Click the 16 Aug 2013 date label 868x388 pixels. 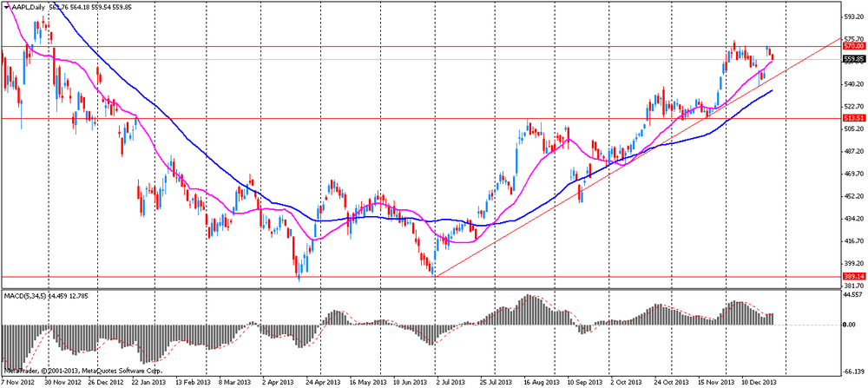pos(540,382)
